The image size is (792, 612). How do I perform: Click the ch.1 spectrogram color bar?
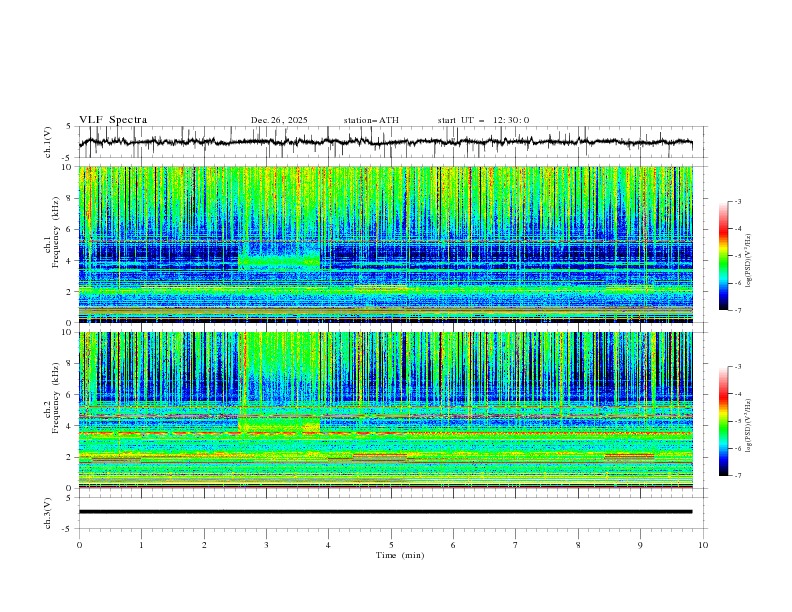coord(723,255)
